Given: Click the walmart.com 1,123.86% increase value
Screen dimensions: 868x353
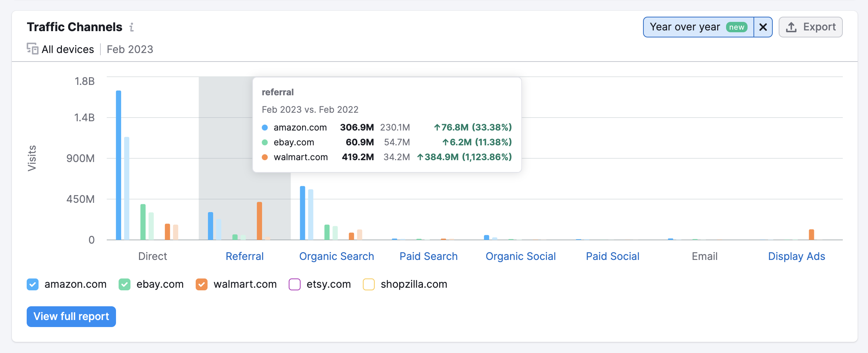Looking at the screenshot, I should click(x=464, y=157).
